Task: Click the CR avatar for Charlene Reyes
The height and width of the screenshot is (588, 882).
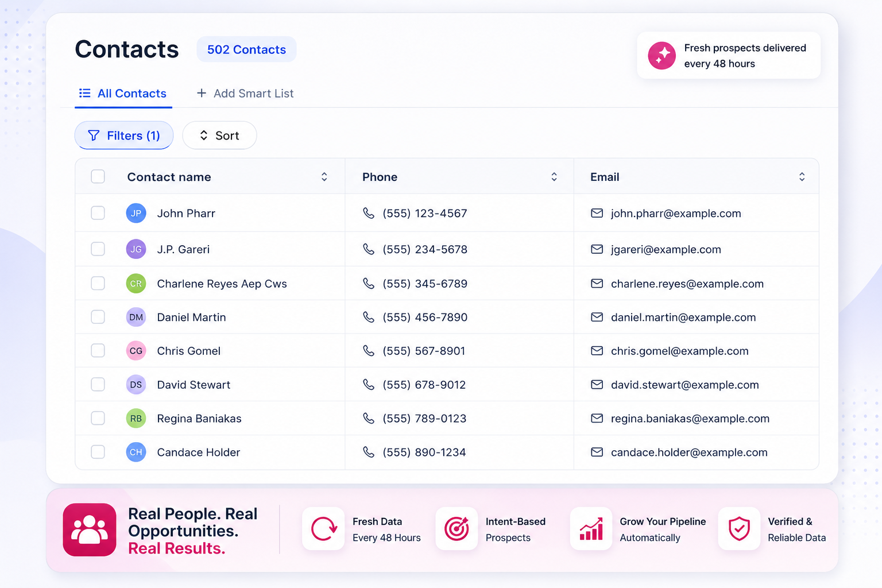Action: pos(136,284)
